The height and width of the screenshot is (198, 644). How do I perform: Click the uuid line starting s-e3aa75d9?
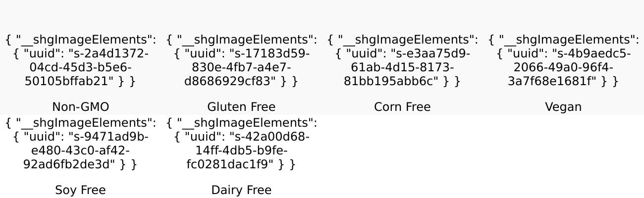[402, 53]
